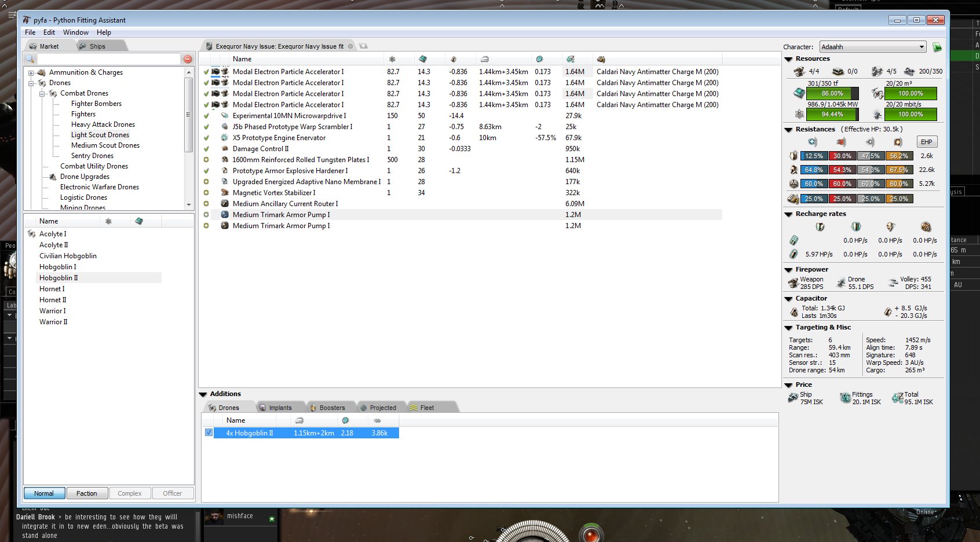
Task: Click the Ship price icon
Action: [x=793, y=398]
